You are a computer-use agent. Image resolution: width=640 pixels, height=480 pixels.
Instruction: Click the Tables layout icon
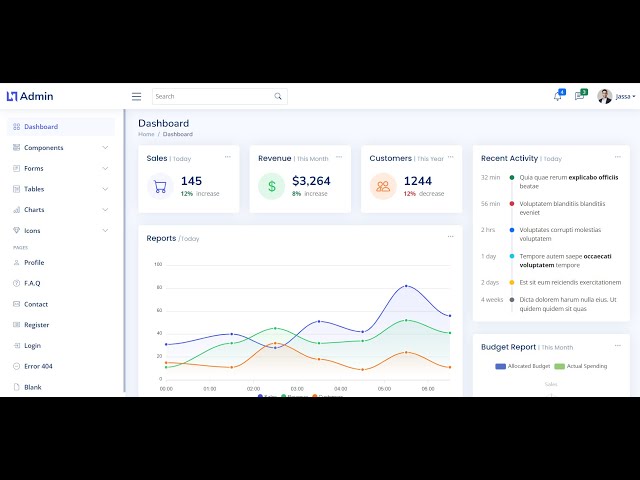16,189
